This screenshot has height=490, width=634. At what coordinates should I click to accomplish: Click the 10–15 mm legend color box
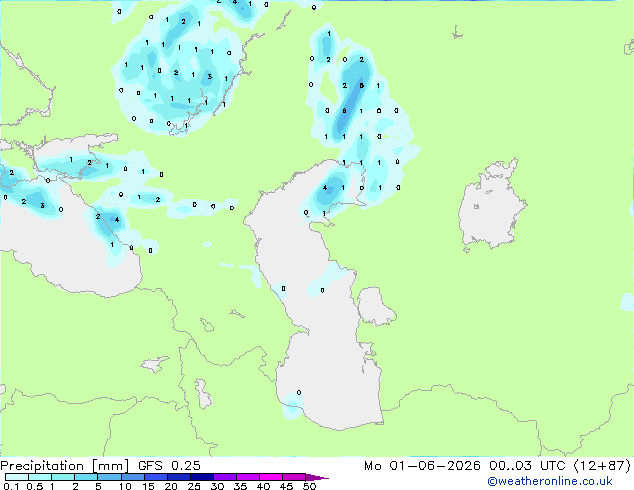pyautogui.click(x=133, y=477)
